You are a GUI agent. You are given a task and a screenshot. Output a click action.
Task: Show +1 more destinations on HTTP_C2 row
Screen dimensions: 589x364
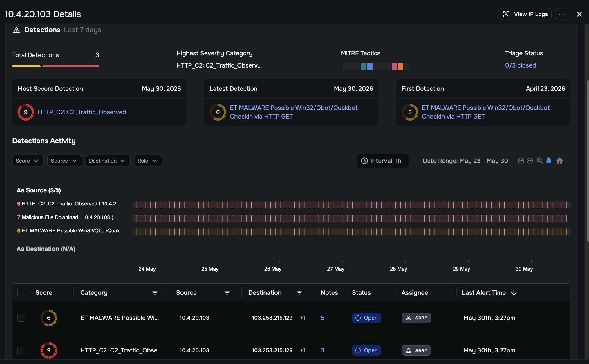[303, 350]
